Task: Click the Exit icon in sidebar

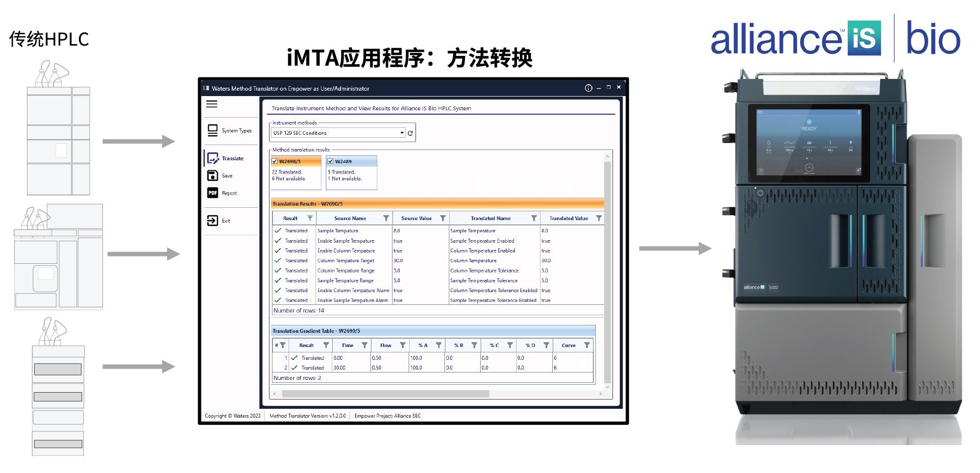Action: [x=213, y=221]
